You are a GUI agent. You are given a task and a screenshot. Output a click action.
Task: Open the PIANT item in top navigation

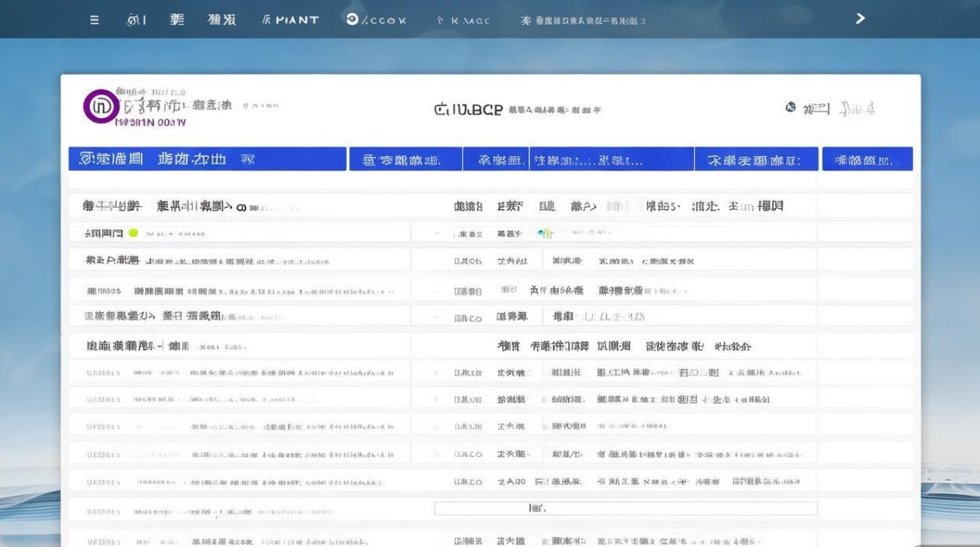(x=292, y=20)
